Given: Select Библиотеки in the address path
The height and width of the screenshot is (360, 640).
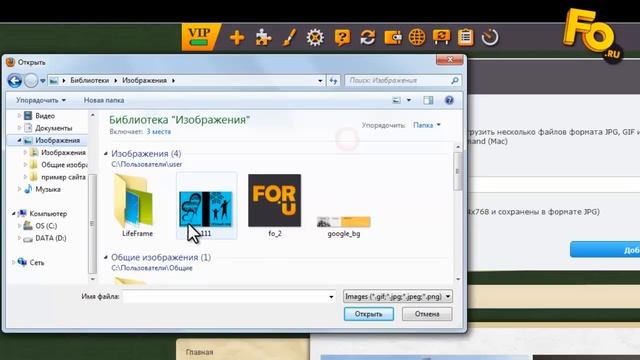Looking at the screenshot, I should (x=89, y=80).
